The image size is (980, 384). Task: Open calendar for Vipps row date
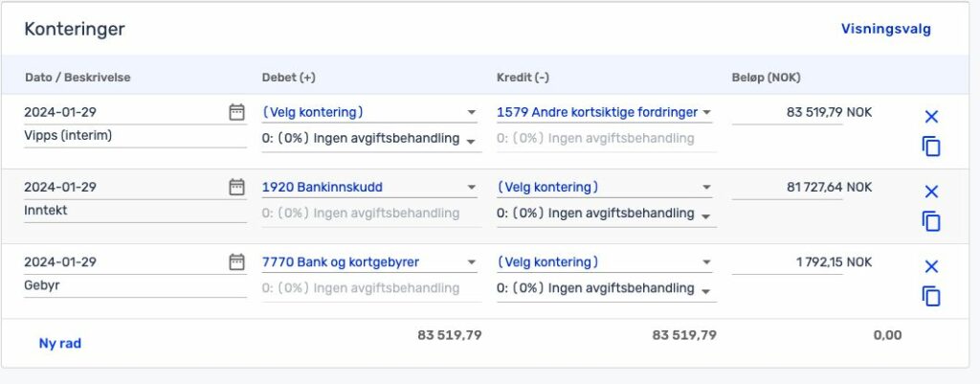[x=236, y=112]
